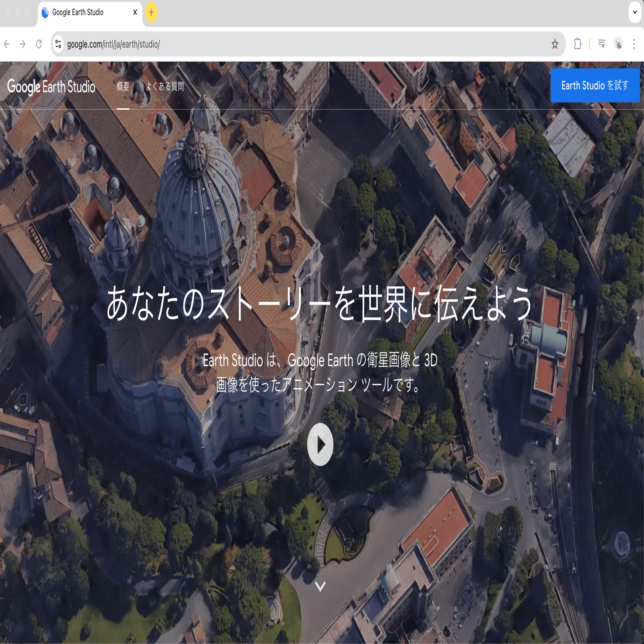This screenshot has height=644, width=644.
Task: Bookmark this page with the star icon
Action: [x=555, y=44]
